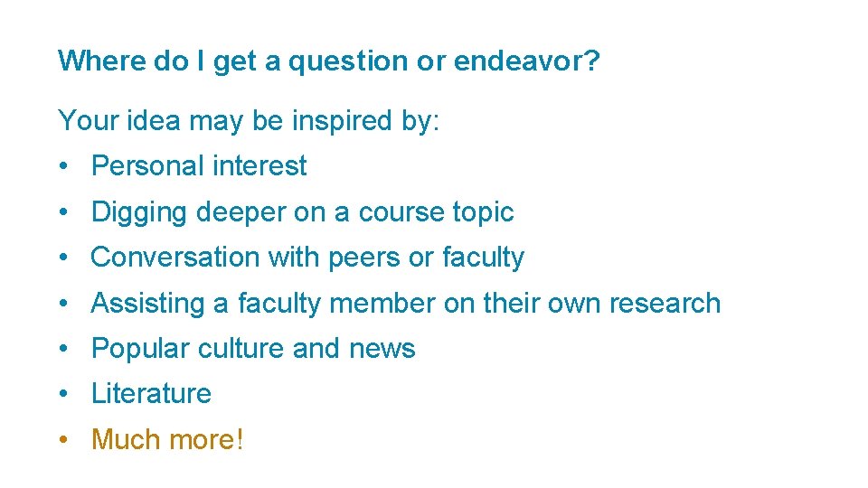Viewport: 868px width, 488px height.
Task: Click the bullet dot before 'Conversation with peers'
Action: pyautogui.click(x=63, y=258)
